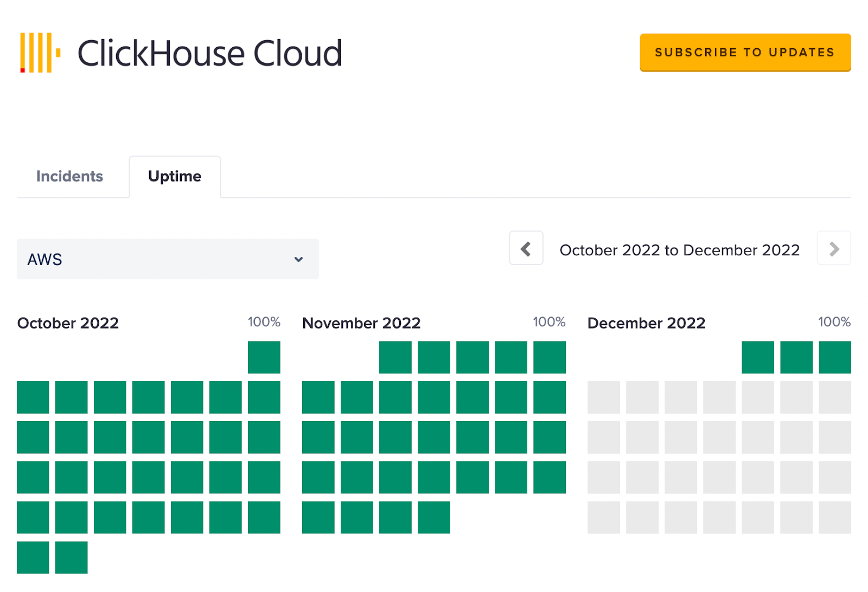
Task: Click the December 1 green uptime square
Action: [758, 357]
